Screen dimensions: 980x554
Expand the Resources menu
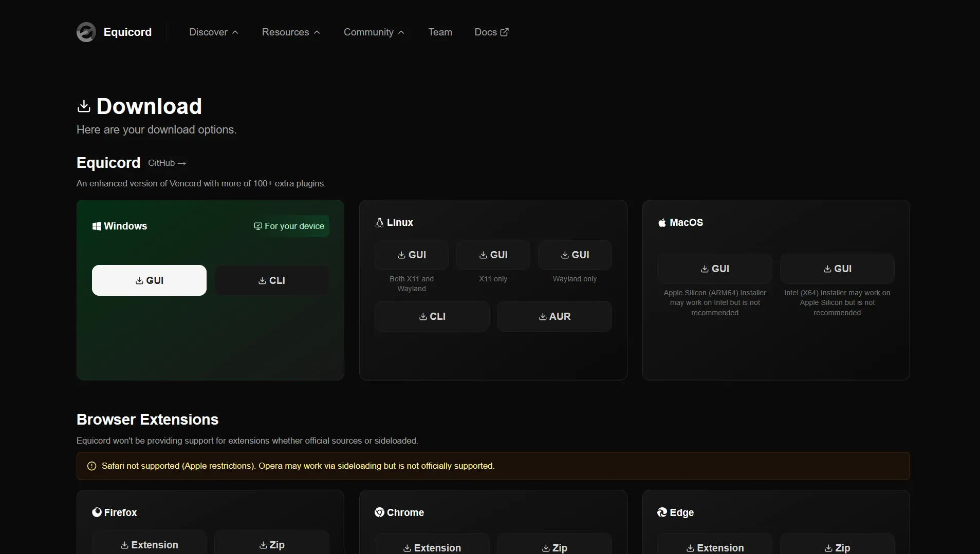click(x=291, y=32)
